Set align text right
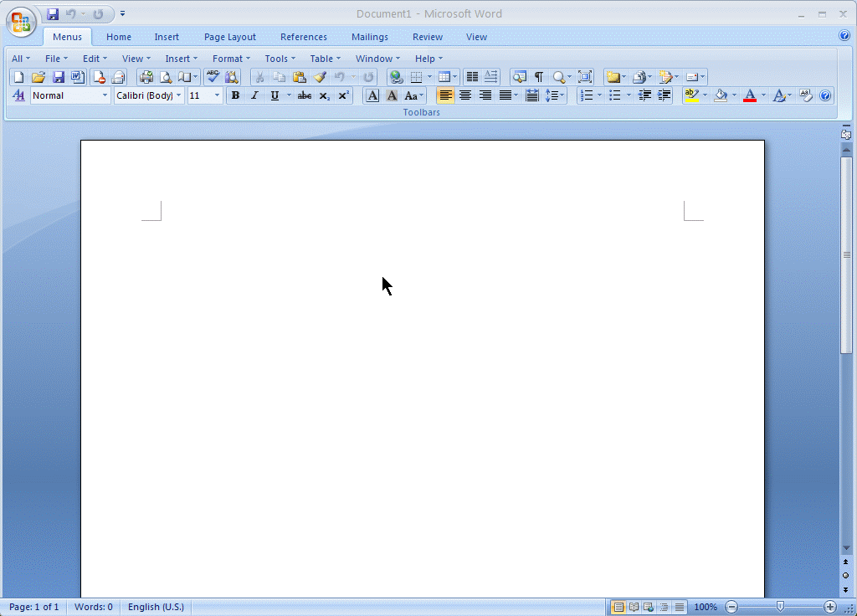 pyautogui.click(x=485, y=95)
